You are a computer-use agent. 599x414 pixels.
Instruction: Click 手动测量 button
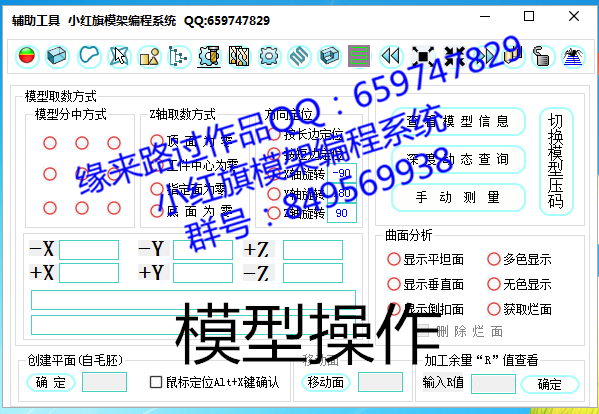(458, 197)
